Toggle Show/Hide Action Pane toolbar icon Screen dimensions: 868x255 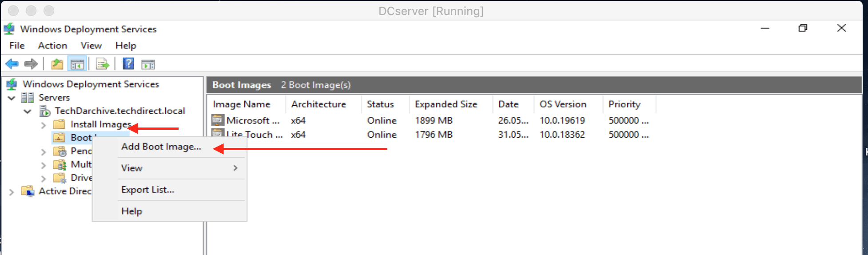[148, 64]
